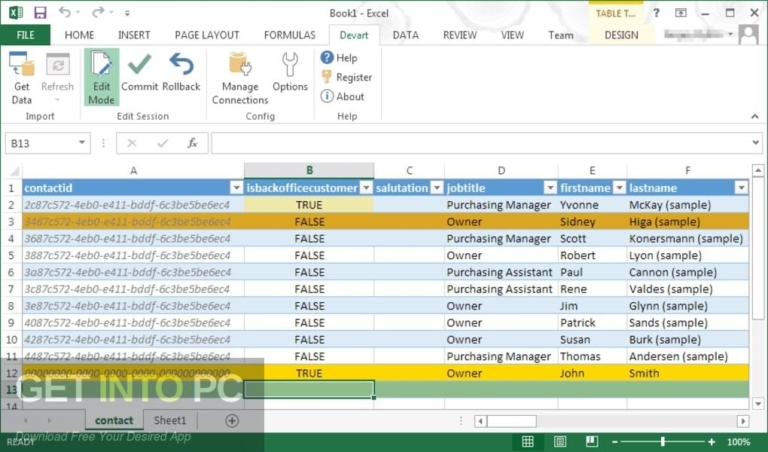This screenshot has width=768, height=452.
Task: Customize Quick Access Toolbar dropdown
Action: pos(127,13)
